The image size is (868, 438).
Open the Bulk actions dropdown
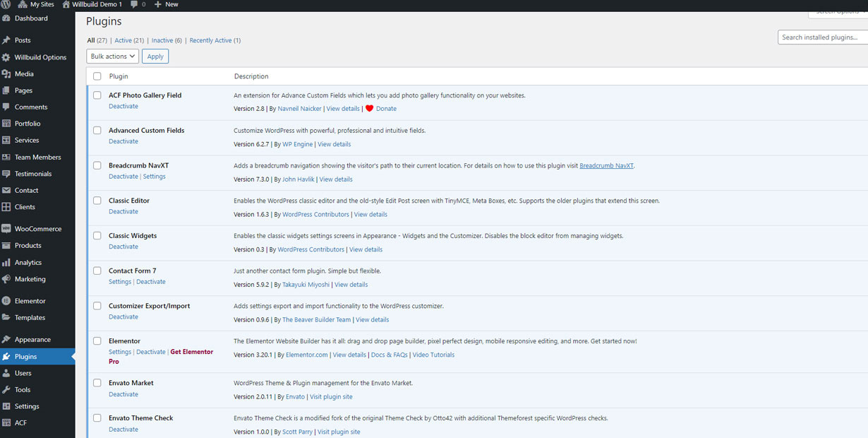pos(112,57)
